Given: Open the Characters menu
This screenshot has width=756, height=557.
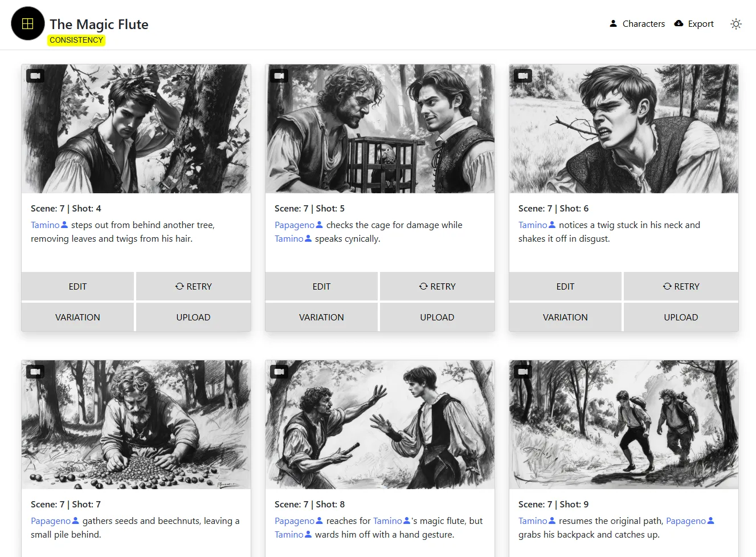Looking at the screenshot, I should point(637,24).
